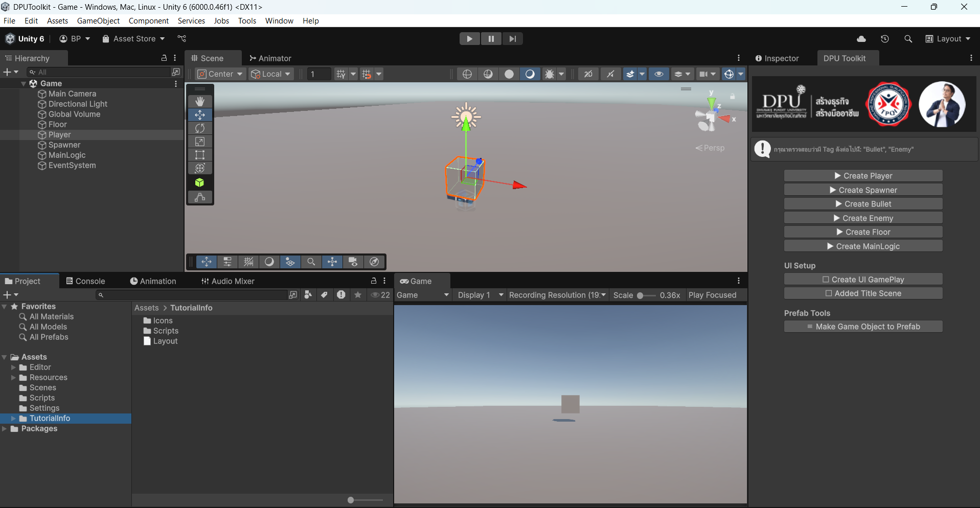Start Play mode with the play button
The height and width of the screenshot is (508, 980).
(x=469, y=39)
